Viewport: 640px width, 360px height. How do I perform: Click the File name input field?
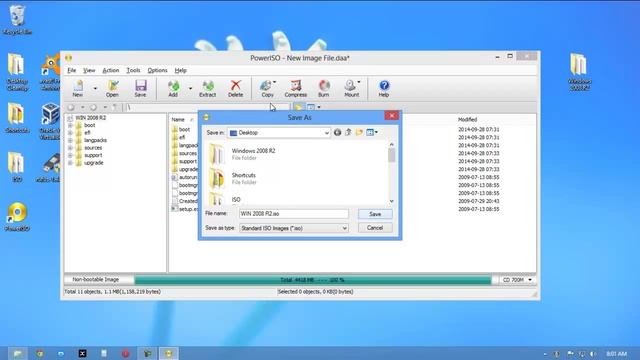point(294,214)
